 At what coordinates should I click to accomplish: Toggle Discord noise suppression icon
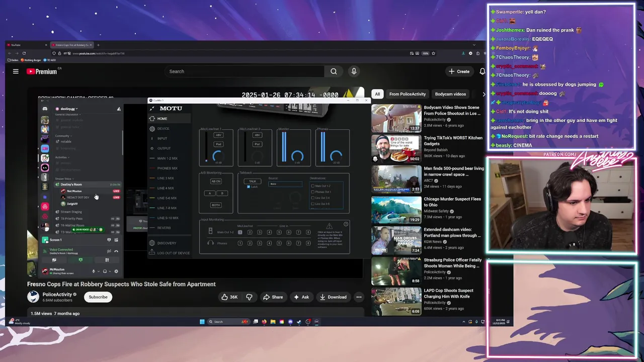[x=109, y=251]
